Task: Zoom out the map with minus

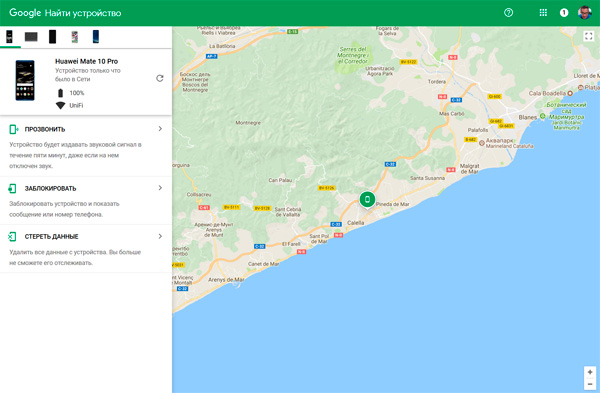Action: coord(590,384)
